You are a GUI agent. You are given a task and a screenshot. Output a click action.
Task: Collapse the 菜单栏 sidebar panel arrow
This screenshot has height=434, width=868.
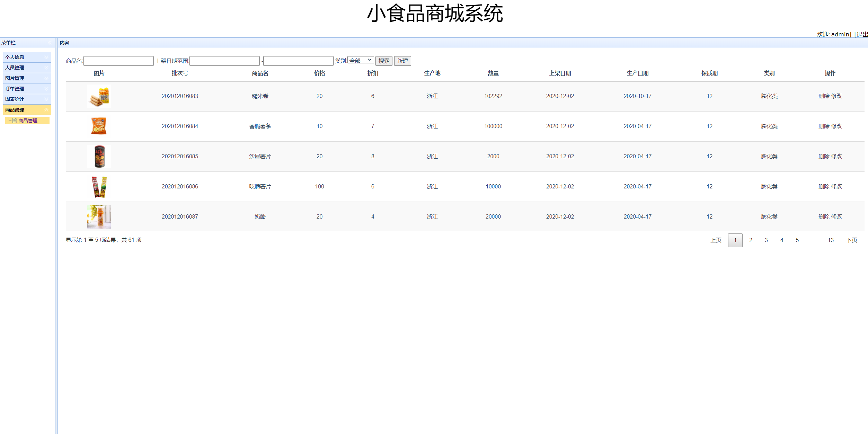[50, 43]
